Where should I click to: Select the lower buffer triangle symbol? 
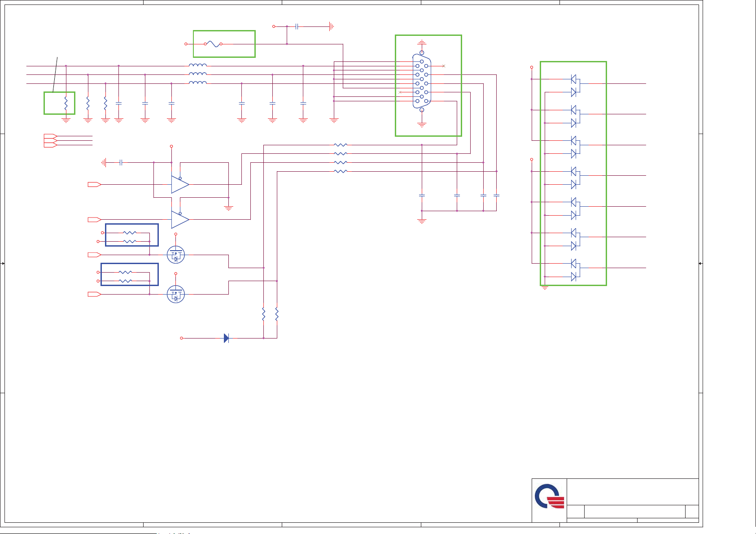180,219
